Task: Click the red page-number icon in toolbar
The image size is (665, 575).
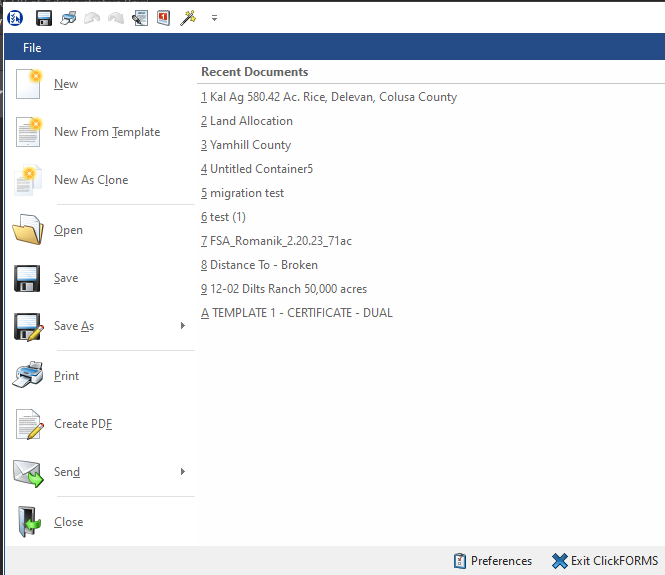Action: click(x=164, y=17)
